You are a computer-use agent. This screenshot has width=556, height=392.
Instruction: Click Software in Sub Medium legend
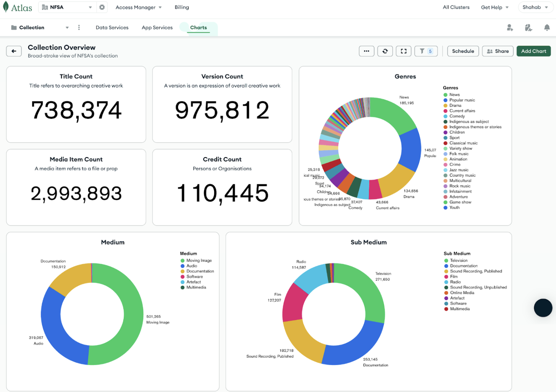click(456, 303)
